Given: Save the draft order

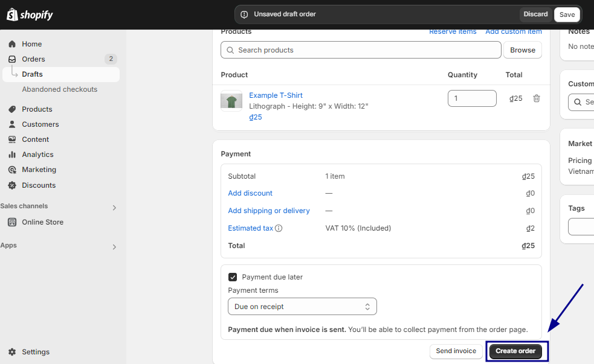Looking at the screenshot, I should click(x=567, y=14).
